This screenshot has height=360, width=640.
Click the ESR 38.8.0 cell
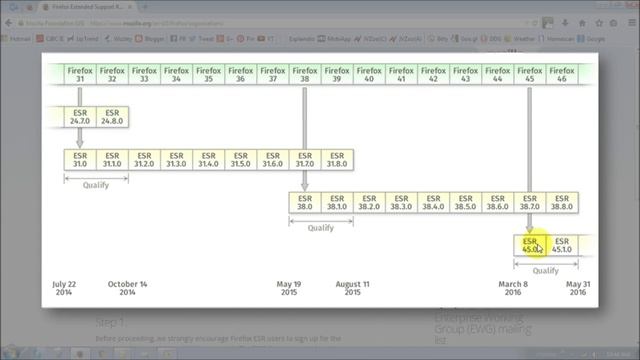tap(562, 202)
